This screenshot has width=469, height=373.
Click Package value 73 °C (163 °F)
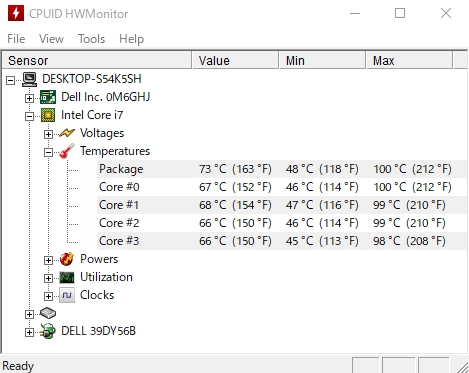(235, 169)
